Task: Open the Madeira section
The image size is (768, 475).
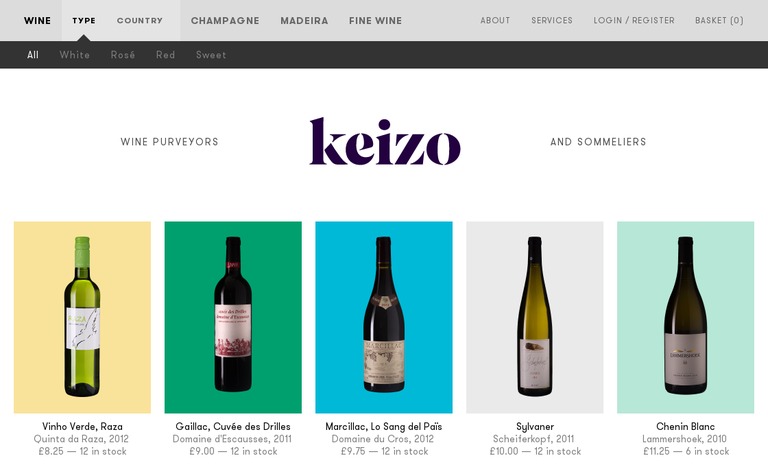Action: click(304, 20)
